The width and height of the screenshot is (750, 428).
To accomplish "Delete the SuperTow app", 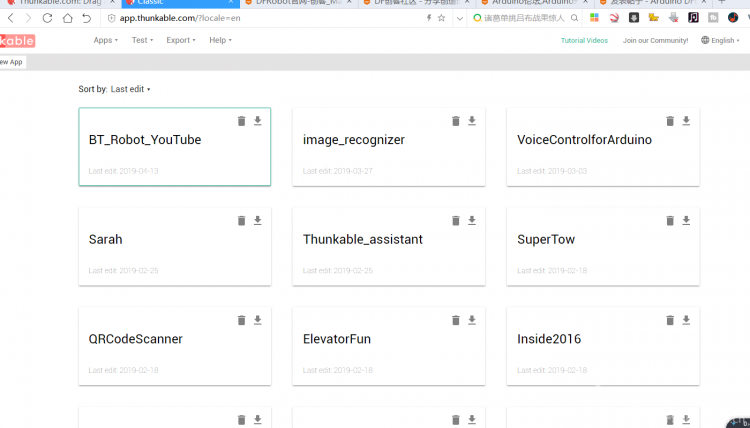I will (x=670, y=220).
